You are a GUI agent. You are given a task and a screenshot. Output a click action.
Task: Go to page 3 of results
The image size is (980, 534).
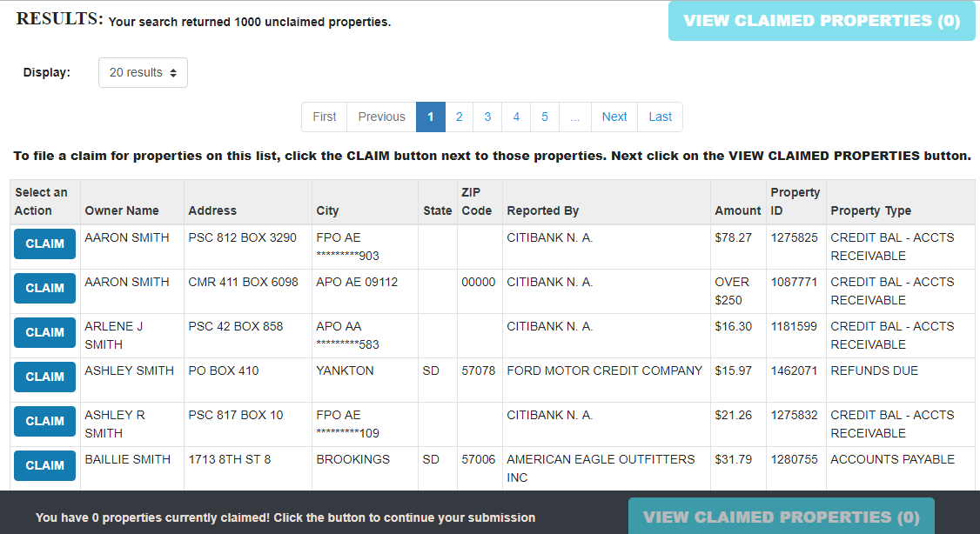[x=487, y=117]
